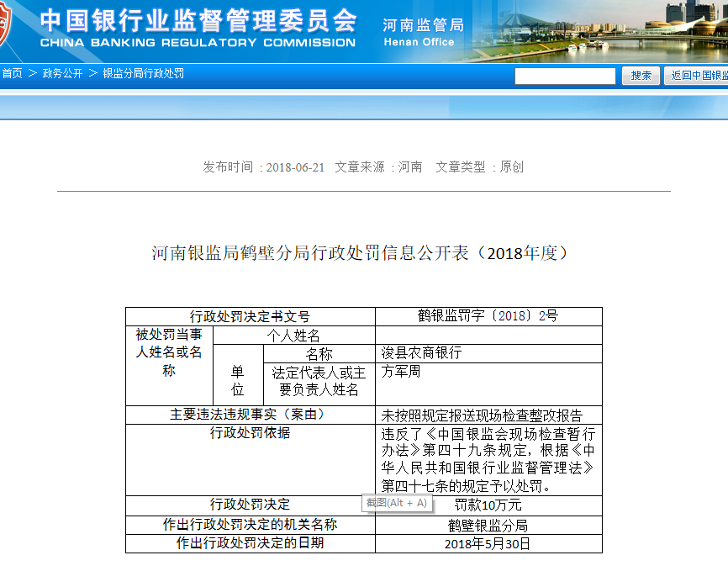Click document number 鹤银监罚字〔2018〕2号 cell
728x587 pixels.
tap(488, 316)
